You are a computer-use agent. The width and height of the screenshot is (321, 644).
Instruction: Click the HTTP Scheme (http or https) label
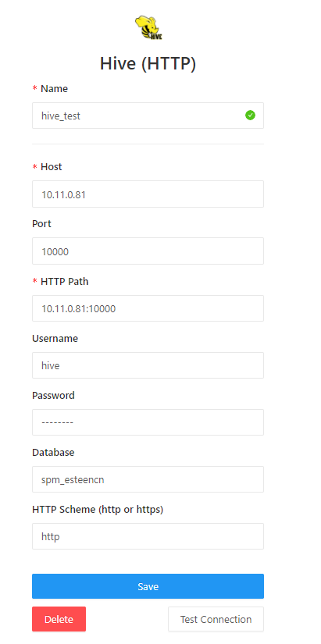(x=98, y=509)
